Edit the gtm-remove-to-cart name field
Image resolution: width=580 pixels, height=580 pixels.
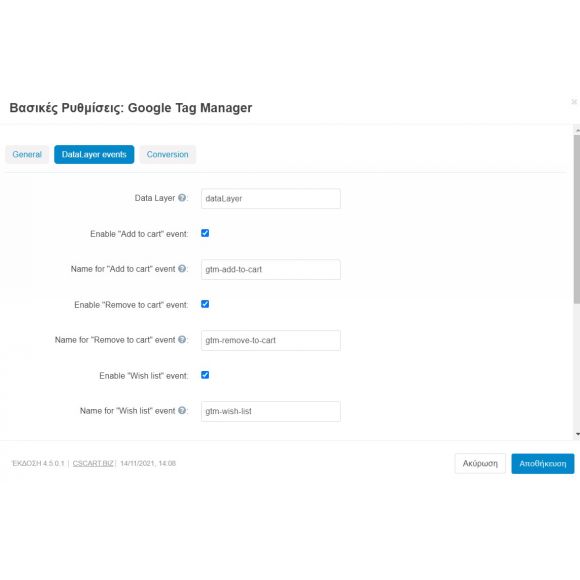point(271,340)
